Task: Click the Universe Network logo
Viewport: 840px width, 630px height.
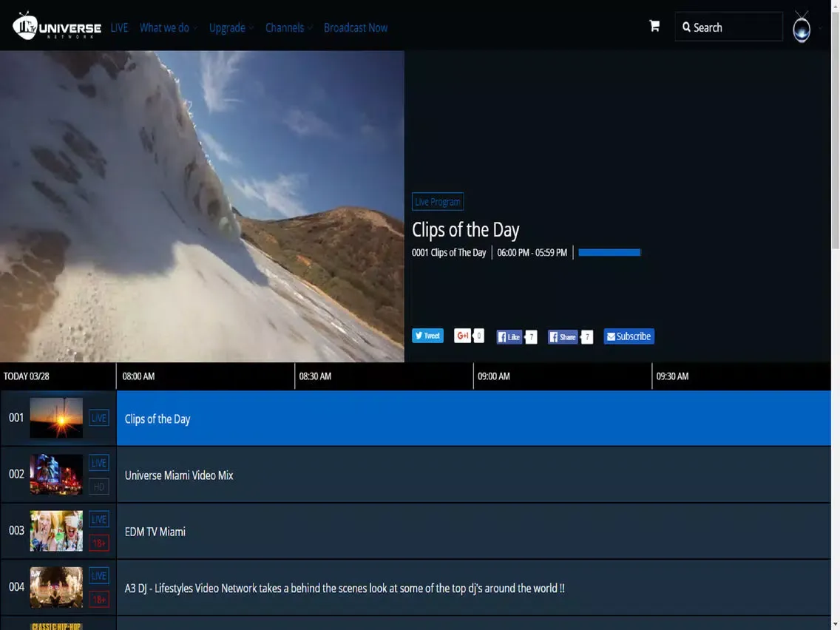Action: click(57, 26)
